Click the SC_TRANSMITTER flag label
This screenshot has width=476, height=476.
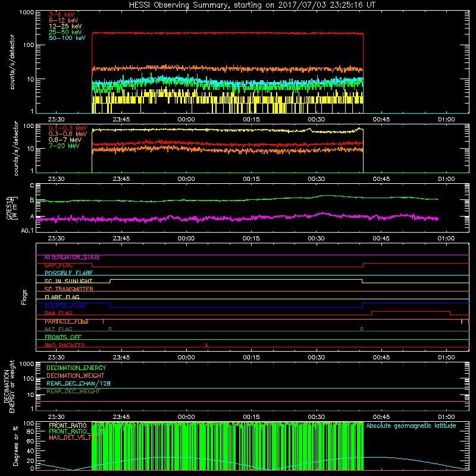point(68,289)
